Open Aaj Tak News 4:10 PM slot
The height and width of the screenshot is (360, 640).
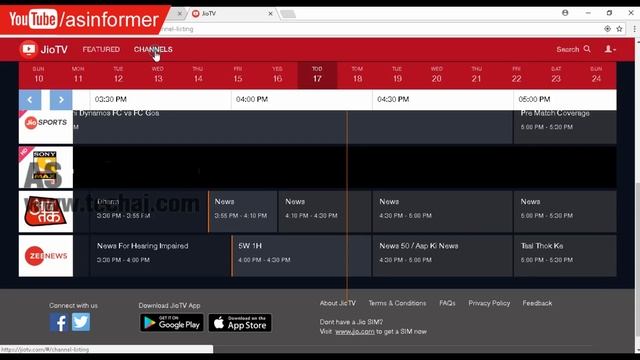(x=325, y=211)
